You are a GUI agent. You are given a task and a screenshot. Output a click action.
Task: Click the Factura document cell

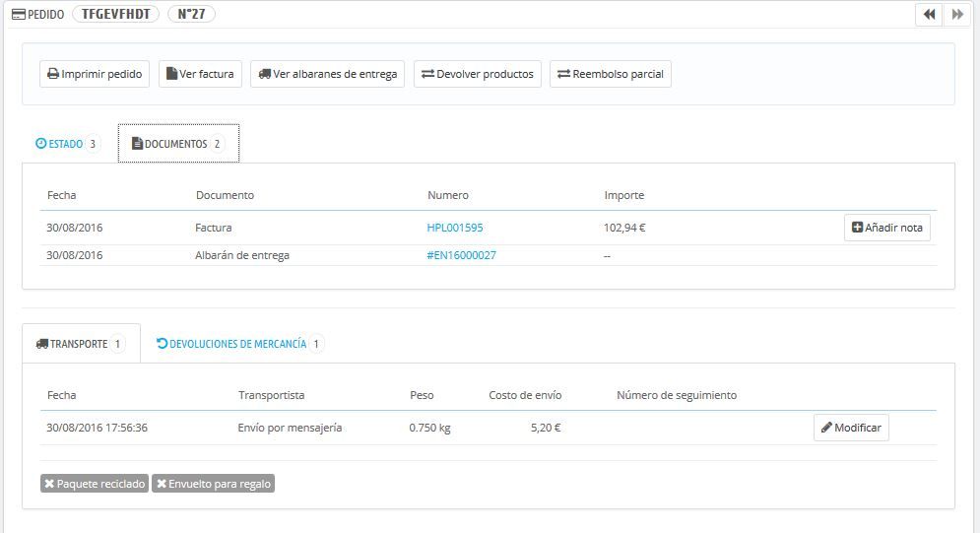click(213, 228)
